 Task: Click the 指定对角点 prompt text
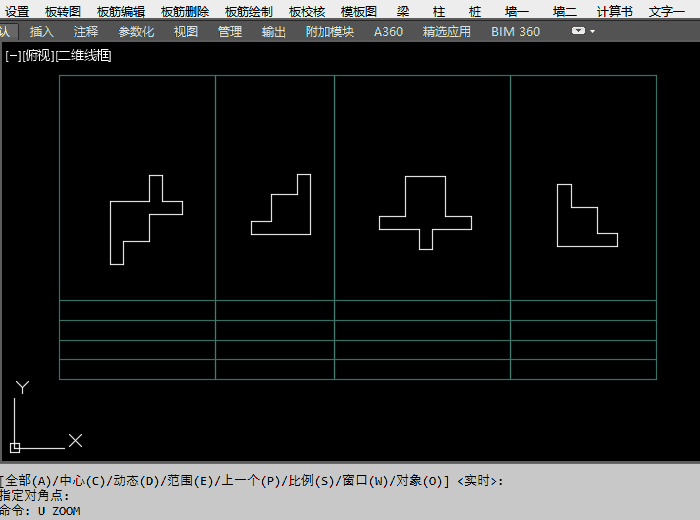click(35, 496)
